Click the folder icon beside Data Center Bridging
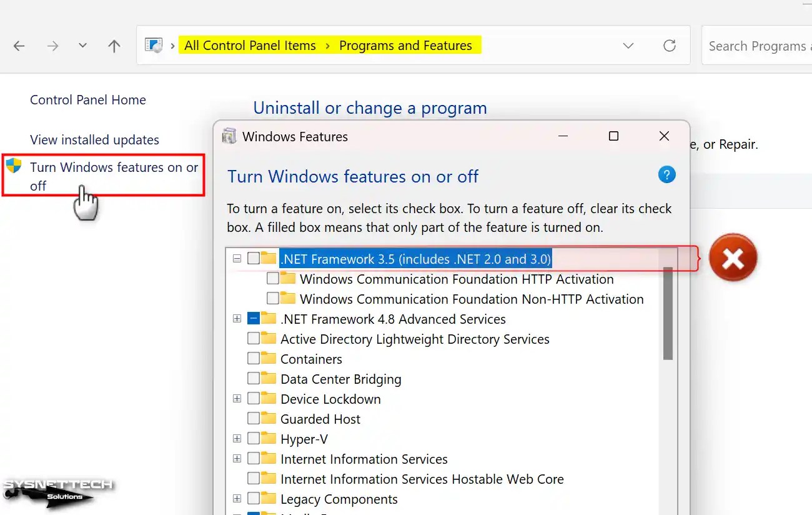The image size is (812, 515). 269,379
